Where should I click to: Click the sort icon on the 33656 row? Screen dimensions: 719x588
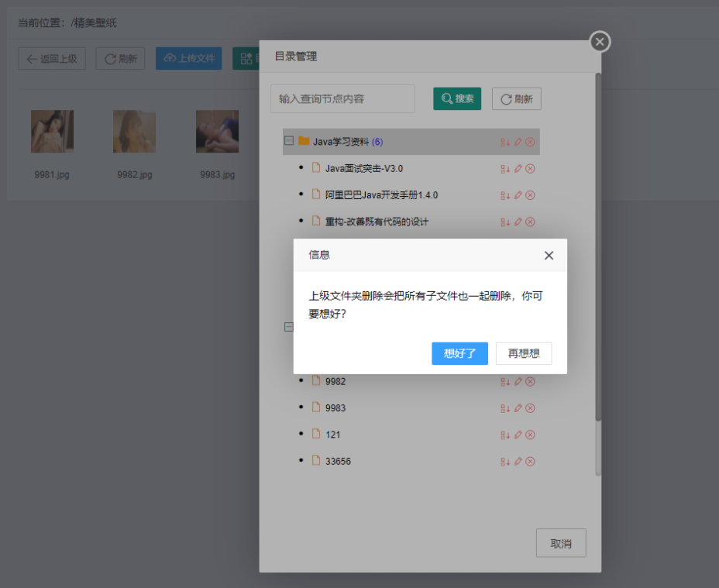(x=505, y=462)
